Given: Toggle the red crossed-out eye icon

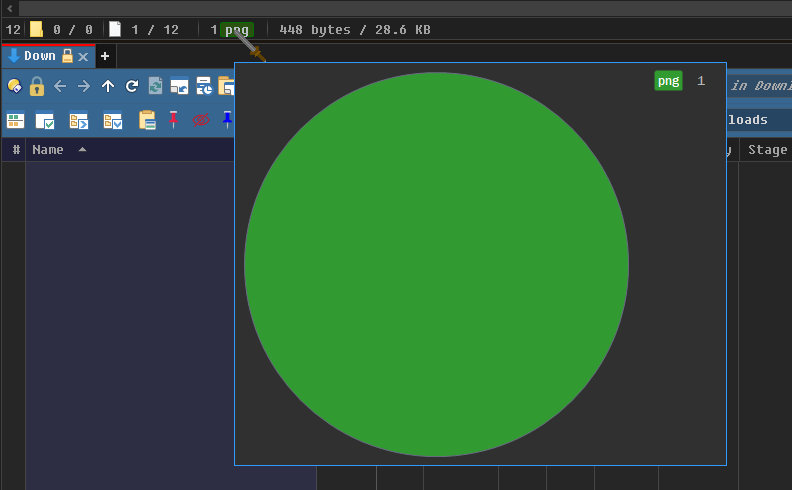Looking at the screenshot, I should pos(201,120).
